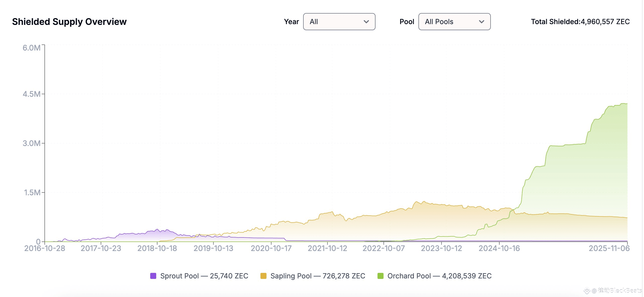Click the 2016-10-28 x-axis date label
The image size is (644, 297).
point(44,248)
